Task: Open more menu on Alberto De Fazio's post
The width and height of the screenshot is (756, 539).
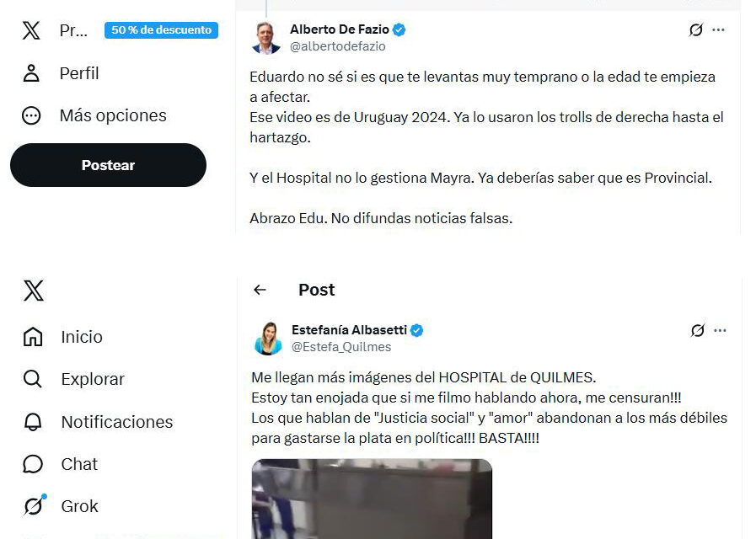Action: (x=718, y=29)
